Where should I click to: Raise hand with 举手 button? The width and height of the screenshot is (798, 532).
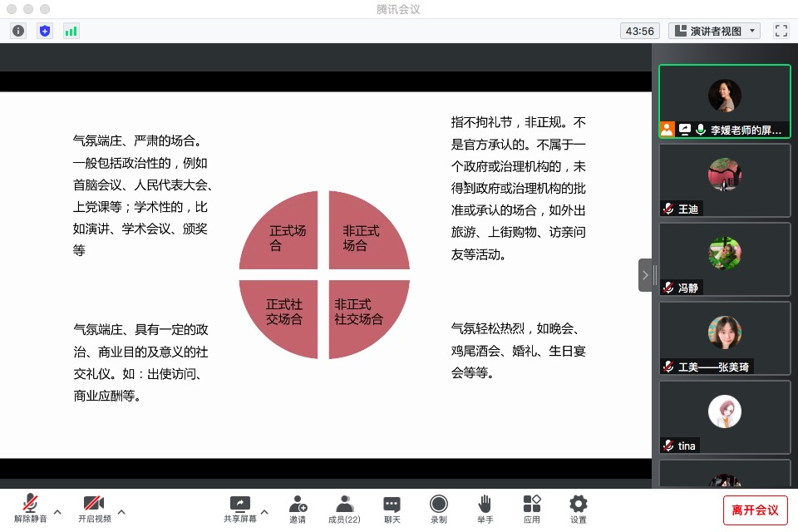click(485, 509)
